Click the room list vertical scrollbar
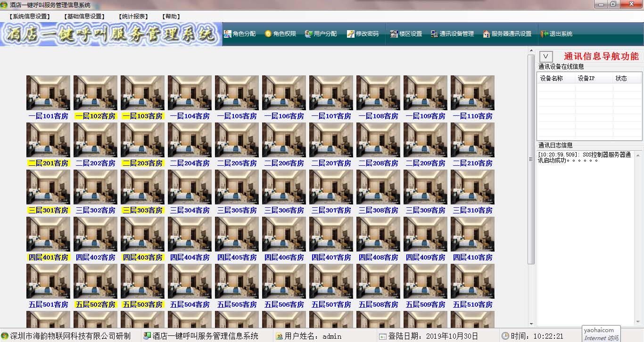Screen dimensions: 644x342 tap(531, 159)
